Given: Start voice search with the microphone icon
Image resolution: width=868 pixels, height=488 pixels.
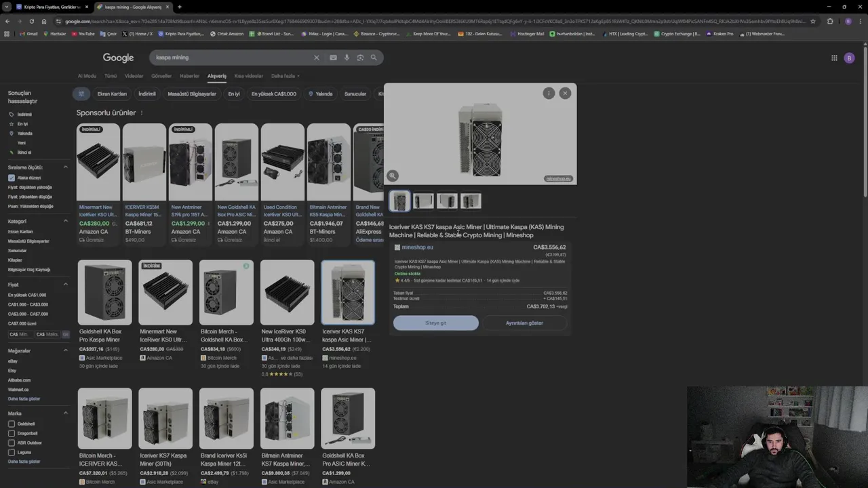Looking at the screenshot, I should click(x=347, y=58).
